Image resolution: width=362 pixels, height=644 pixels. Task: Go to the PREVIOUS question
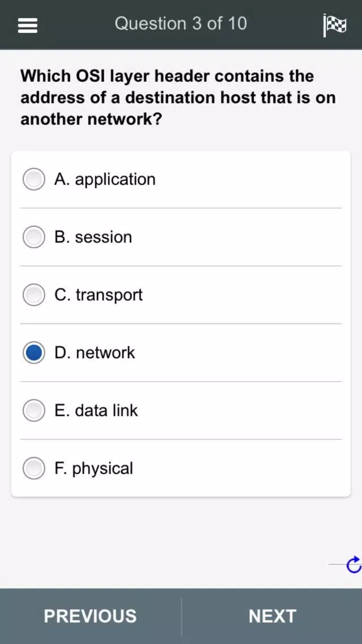pyautogui.click(x=90, y=616)
